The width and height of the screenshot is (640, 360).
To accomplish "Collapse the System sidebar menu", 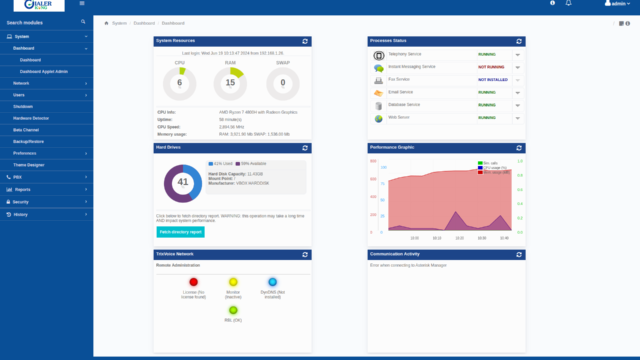I will [47, 36].
